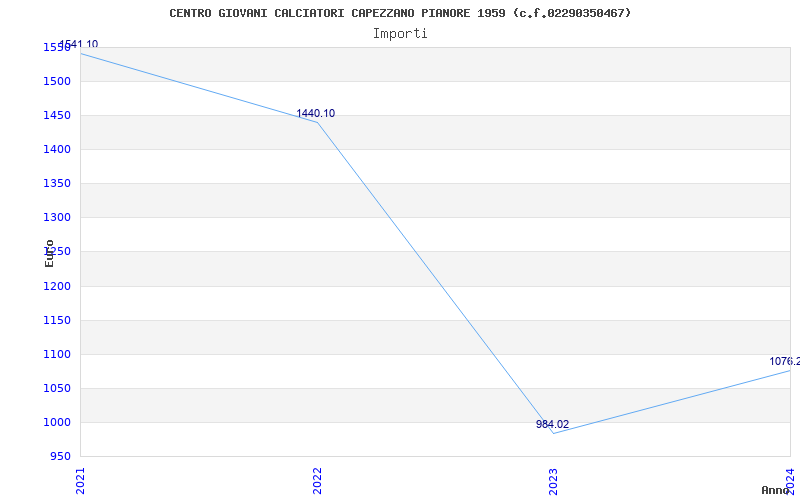
Task: Click the 1400 y-axis tick label
Action: [x=57, y=149]
